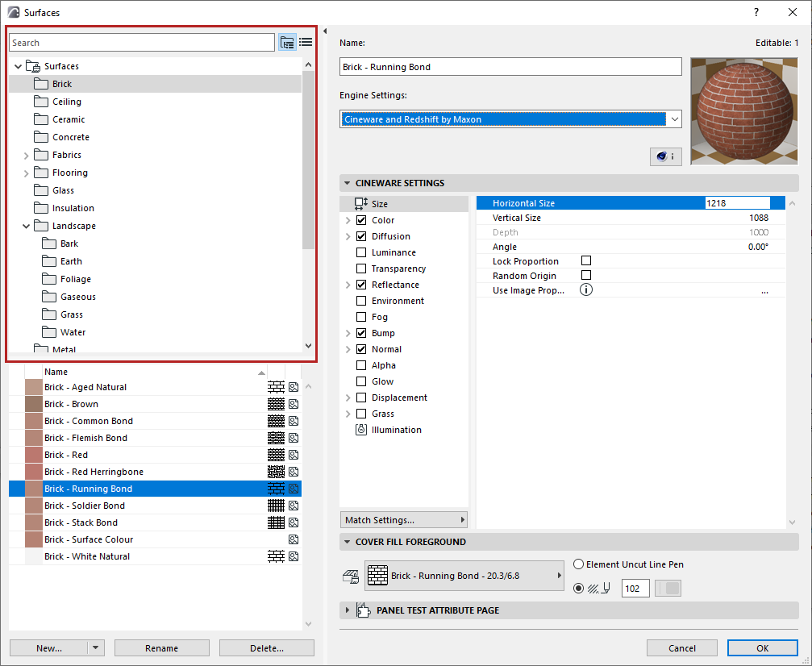812x666 pixels.
Task: Switch to flat list view icon
Action: (306, 43)
